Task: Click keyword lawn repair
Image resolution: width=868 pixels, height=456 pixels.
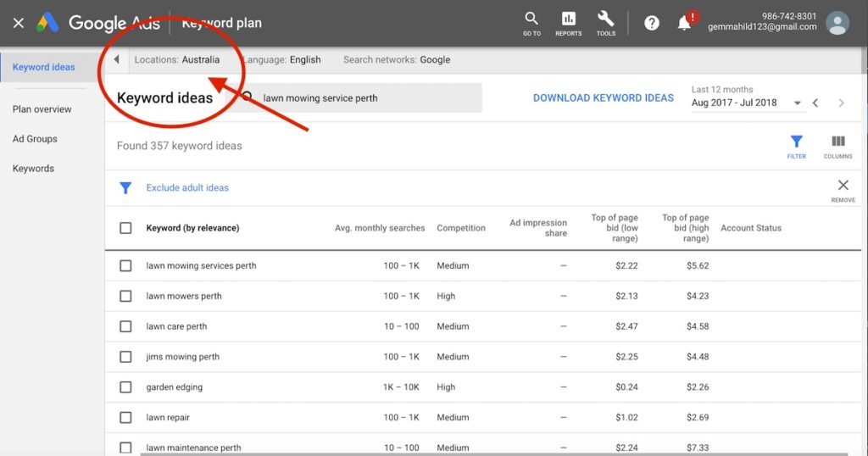Action: (168, 418)
